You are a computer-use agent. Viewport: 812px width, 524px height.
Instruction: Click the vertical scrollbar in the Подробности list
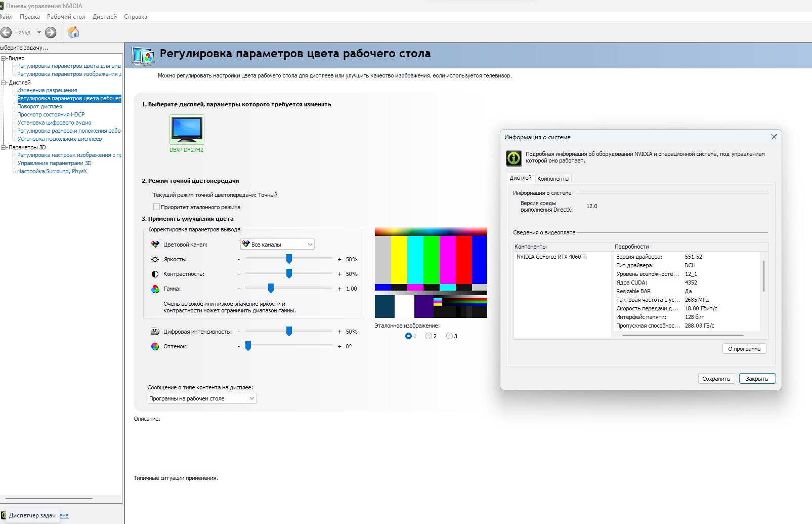click(764, 276)
